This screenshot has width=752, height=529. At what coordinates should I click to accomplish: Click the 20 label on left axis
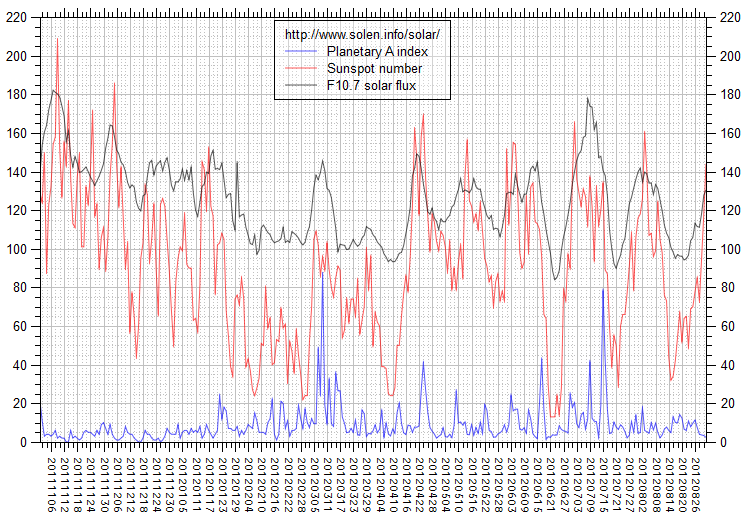coord(20,404)
